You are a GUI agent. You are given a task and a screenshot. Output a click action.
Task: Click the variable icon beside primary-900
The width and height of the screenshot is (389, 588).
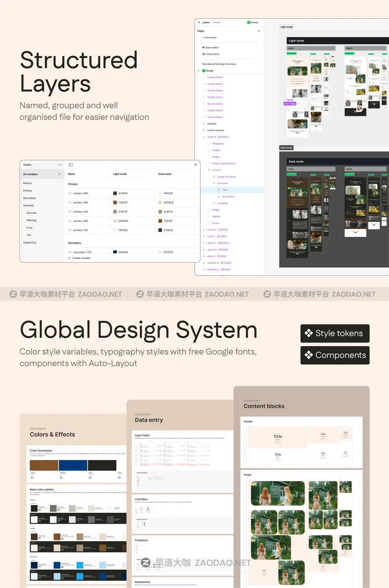(70, 193)
